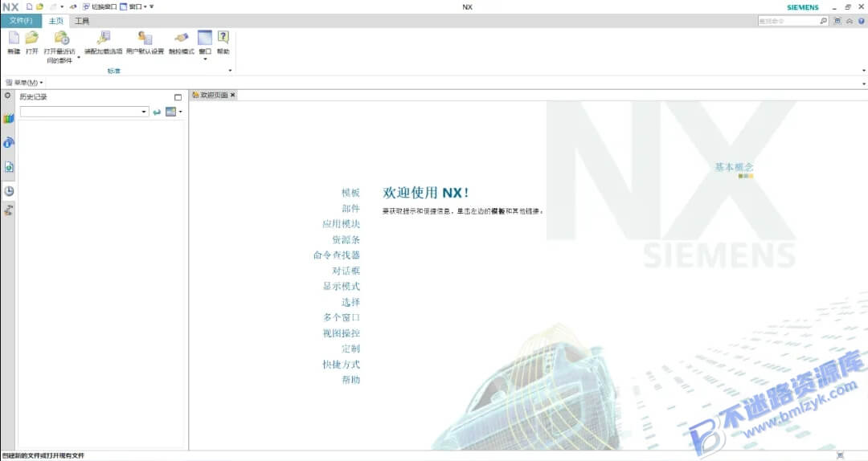Expand recently opened parts dropdown arrow
The width and height of the screenshot is (868, 461).
pyautogui.click(x=78, y=57)
